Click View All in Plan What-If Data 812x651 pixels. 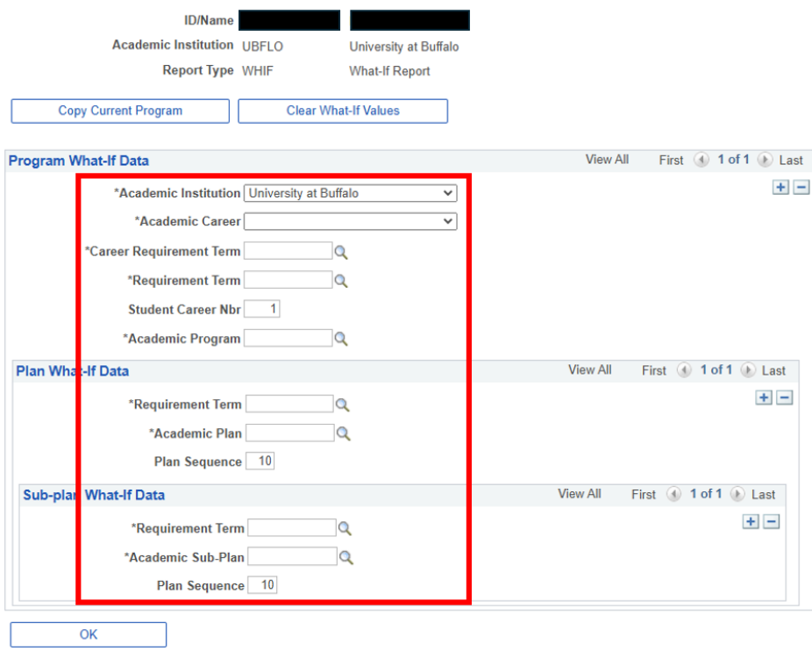click(590, 370)
